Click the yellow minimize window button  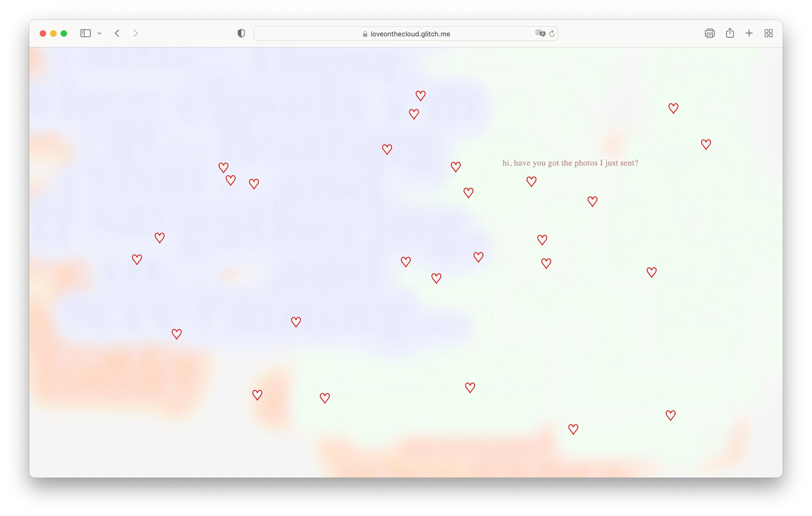pos(53,33)
